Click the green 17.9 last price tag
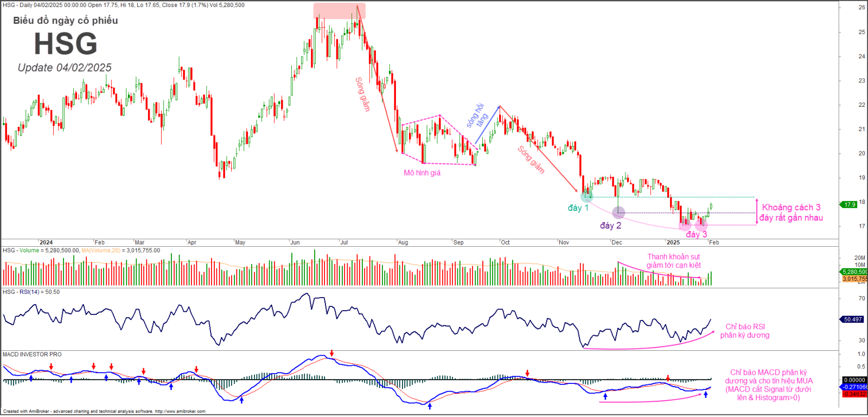Screen dimensions: 868x417 tap(849, 204)
